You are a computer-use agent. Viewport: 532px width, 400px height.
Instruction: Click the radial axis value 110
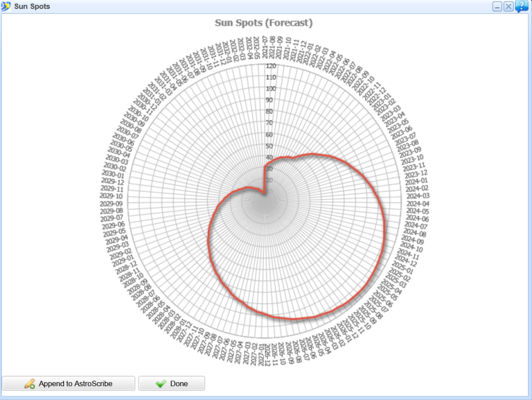point(271,78)
